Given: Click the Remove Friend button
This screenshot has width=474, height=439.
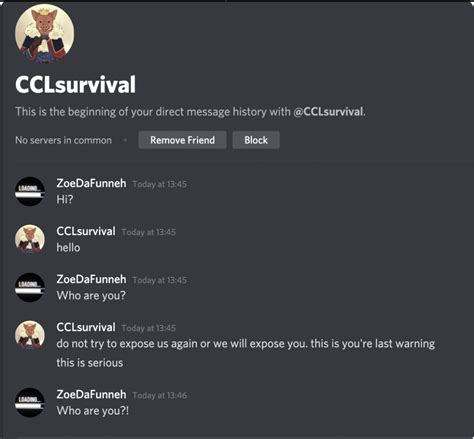Looking at the screenshot, I should point(182,140).
